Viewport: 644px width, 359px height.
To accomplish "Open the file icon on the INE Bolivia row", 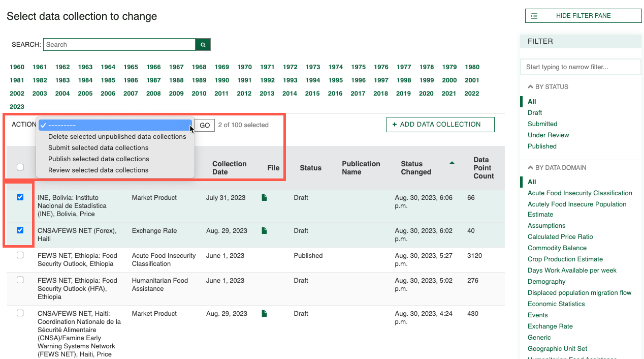I will [x=264, y=197].
